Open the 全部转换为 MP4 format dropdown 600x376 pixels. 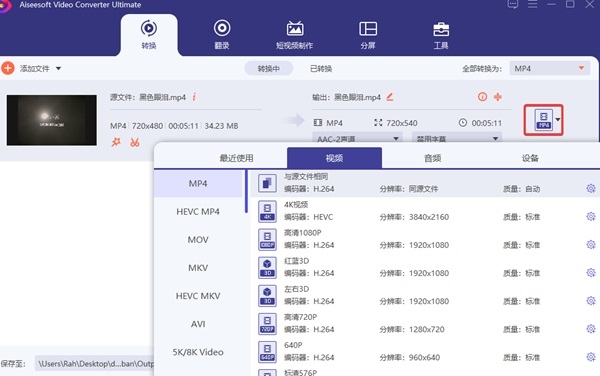point(549,68)
